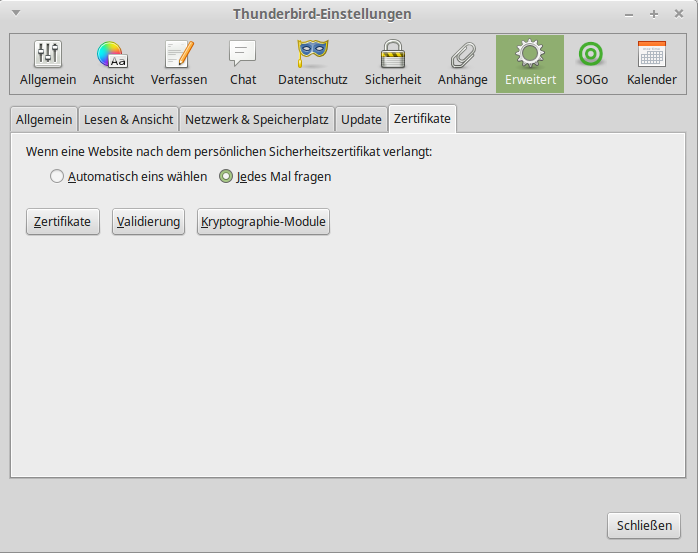Switch to the Allgemein sub-tab
Viewport: 698px width, 553px height.
tap(44, 119)
